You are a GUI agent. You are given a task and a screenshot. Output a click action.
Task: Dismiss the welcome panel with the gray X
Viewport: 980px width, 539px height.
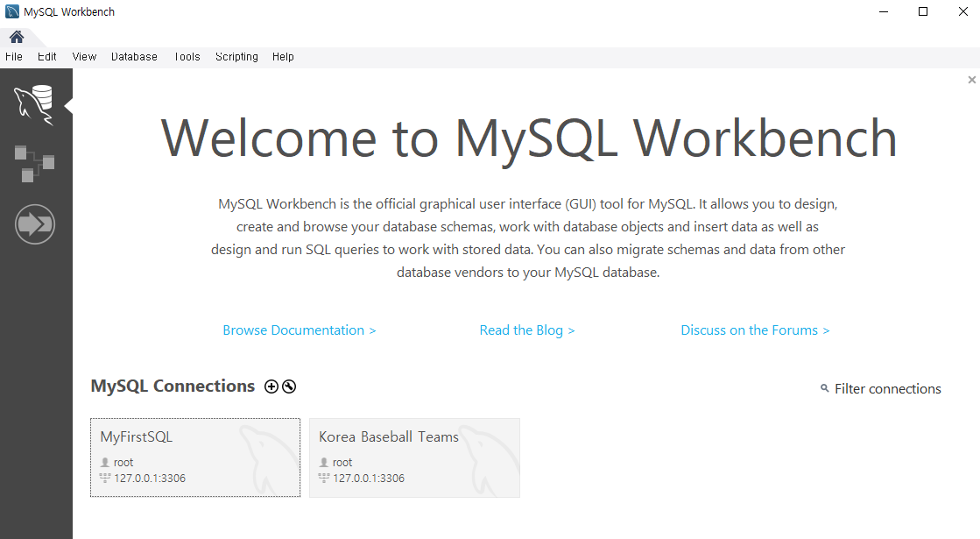pos(972,80)
